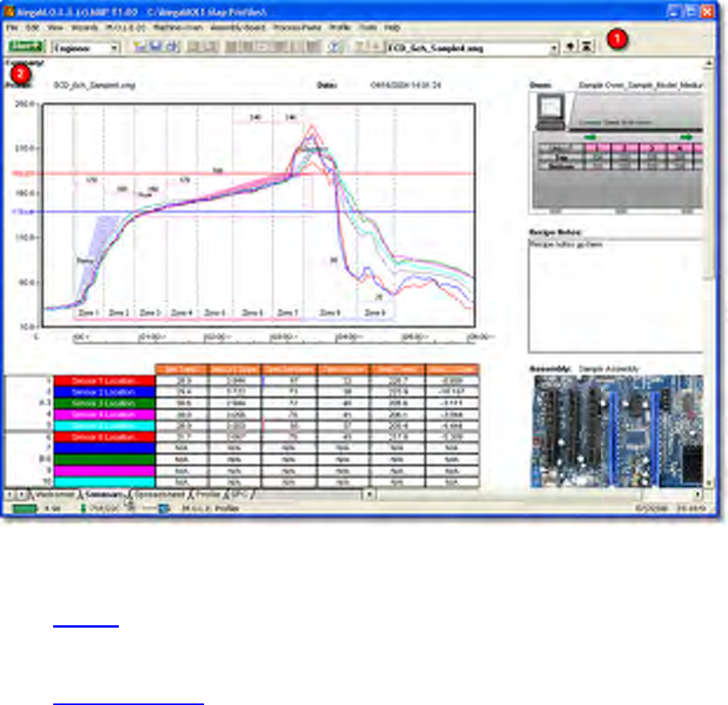Image resolution: width=728 pixels, height=705 pixels.
Task: Click the Open file toolbar icon
Action: 139,47
